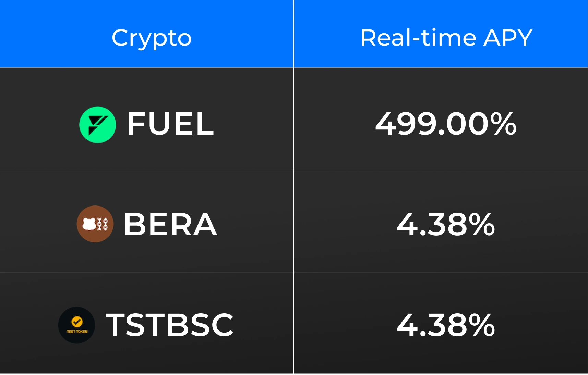Click the Real-time APY column header
The height and width of the screenshot is (375, 588).
(x=446, y=38)
